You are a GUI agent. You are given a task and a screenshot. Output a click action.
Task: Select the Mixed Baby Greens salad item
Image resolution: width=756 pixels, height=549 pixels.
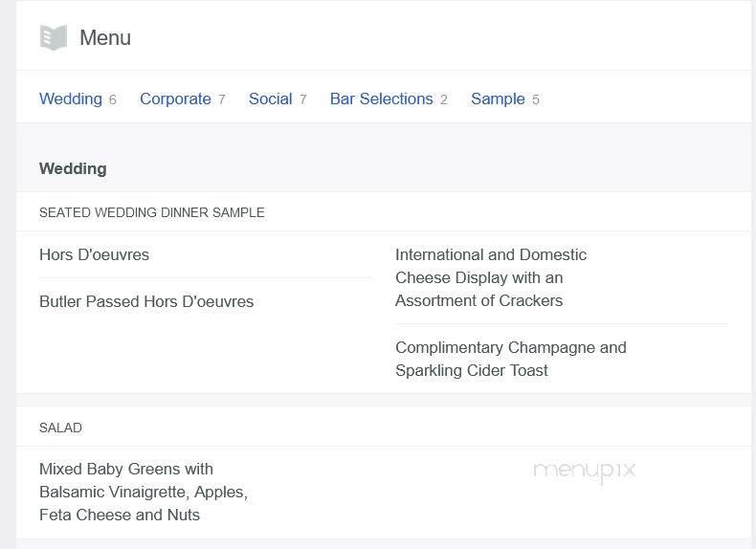143,492
